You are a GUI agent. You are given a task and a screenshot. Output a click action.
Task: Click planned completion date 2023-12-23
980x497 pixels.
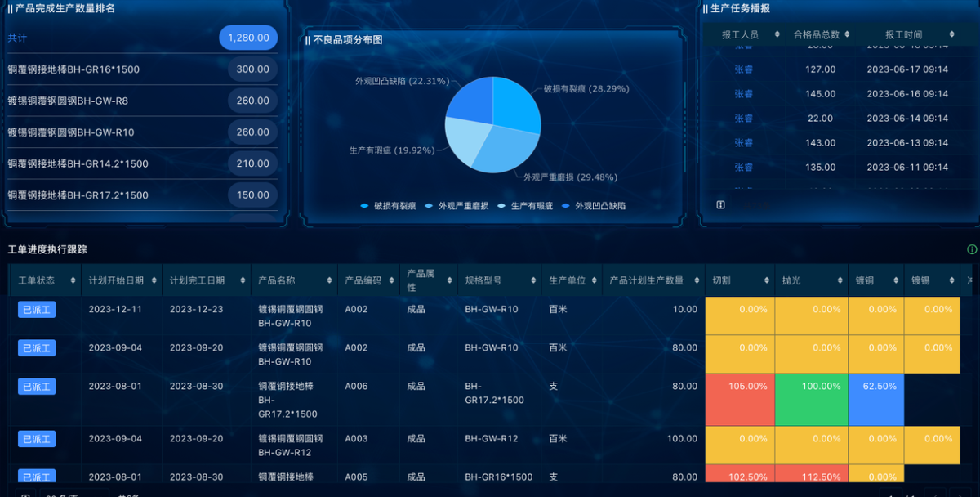197,309
